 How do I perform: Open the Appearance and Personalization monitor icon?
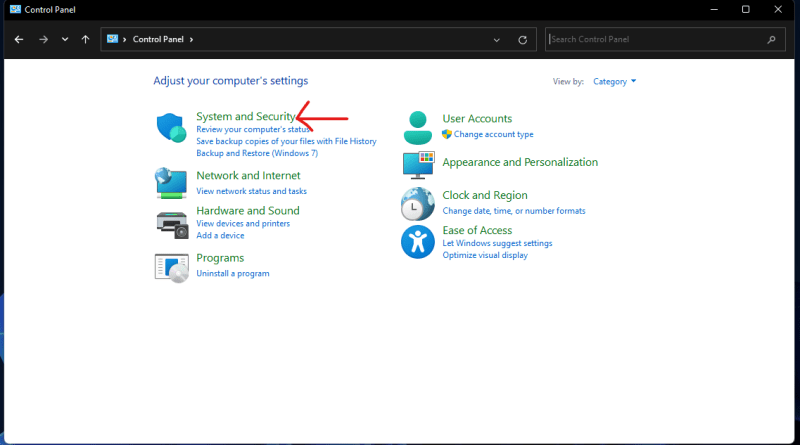point(418,165)
